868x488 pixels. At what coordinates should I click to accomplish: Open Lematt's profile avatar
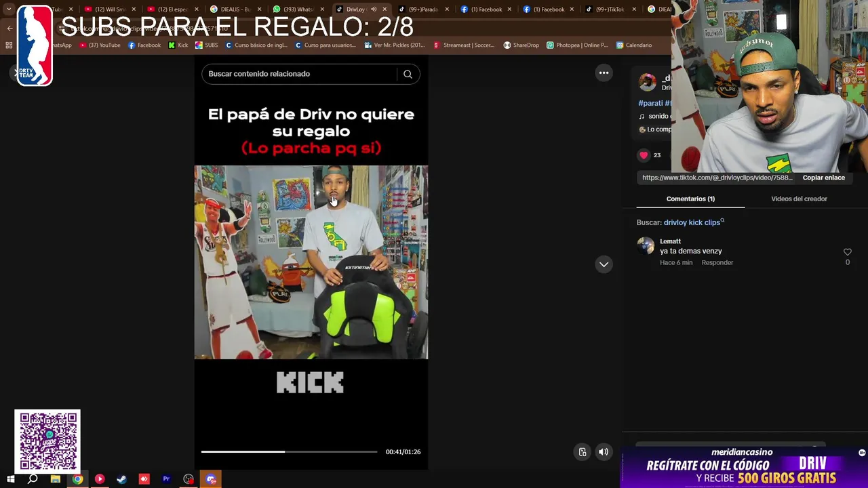646,245
